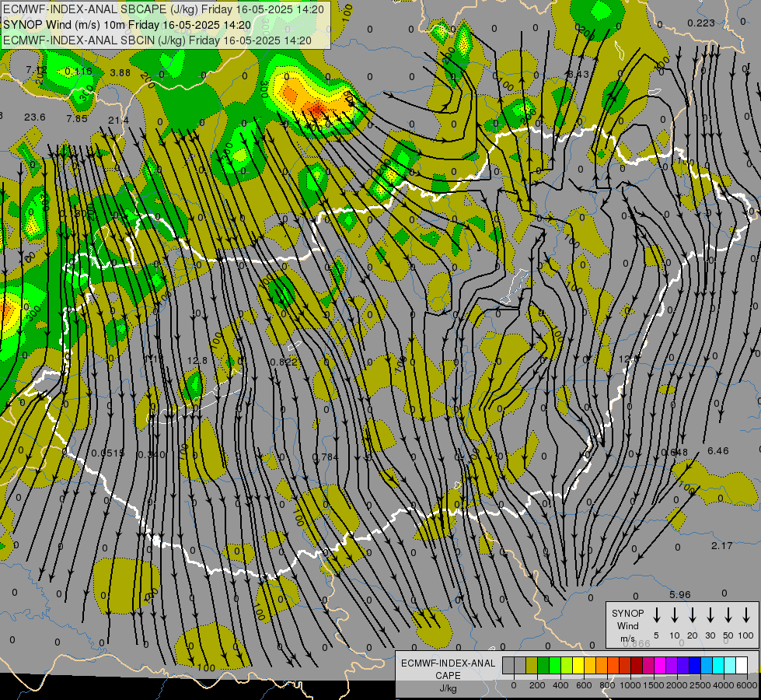The width and height of the screenshot is (761, 700).
Task: Pick the bright cyan swatch in the CAPE legend
Action: point(717,665)
